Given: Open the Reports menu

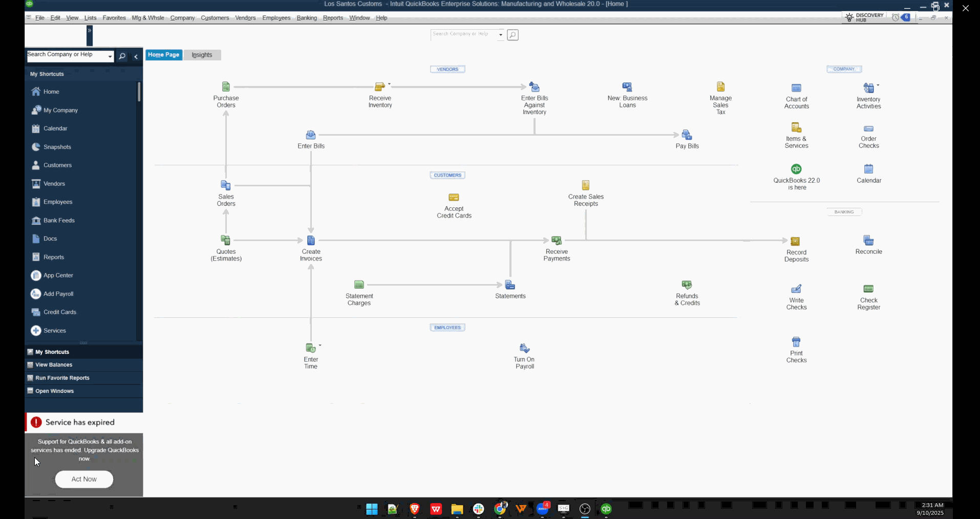Looking at the screenshot, I should 333,18.
